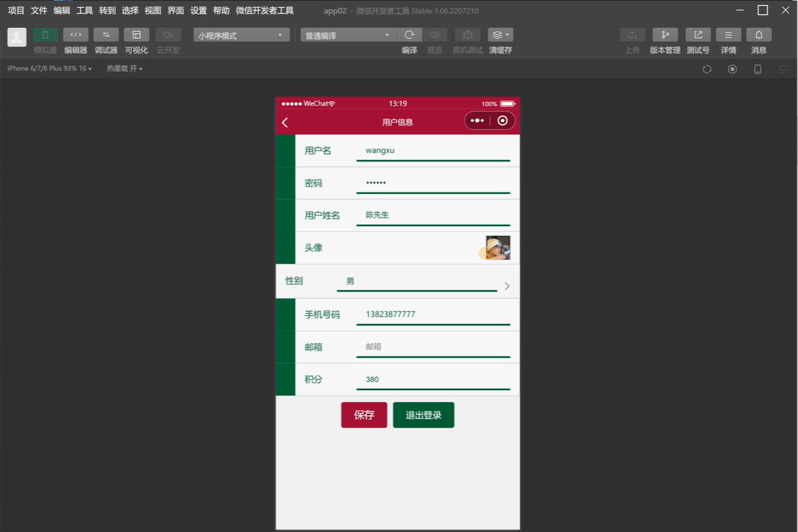Click the clear cache layers icon
Viewport: 798px width, 532px height.
pos(500,35)
